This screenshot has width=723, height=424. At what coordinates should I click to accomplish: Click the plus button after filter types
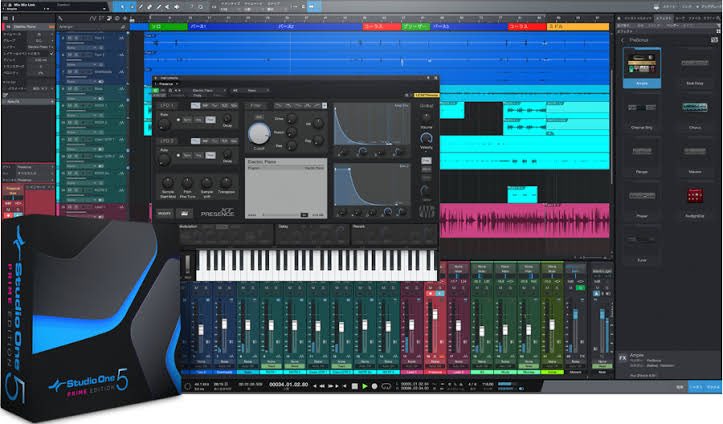324,106
